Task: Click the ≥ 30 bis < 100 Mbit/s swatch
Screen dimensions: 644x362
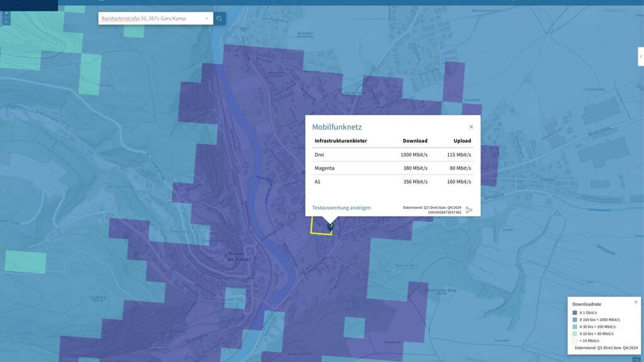Action: (x=575, y=326)
